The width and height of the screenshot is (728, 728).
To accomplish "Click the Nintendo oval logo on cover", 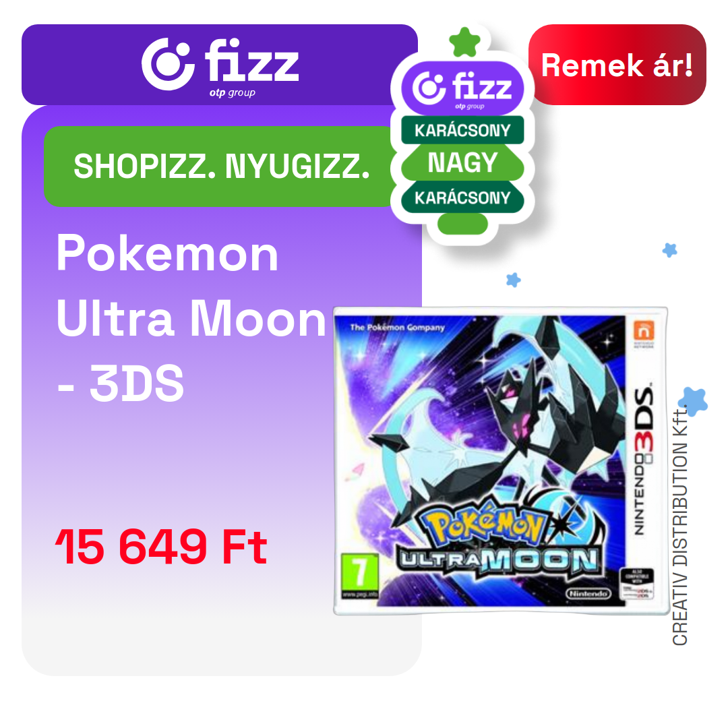I will [x=588, y=593].
